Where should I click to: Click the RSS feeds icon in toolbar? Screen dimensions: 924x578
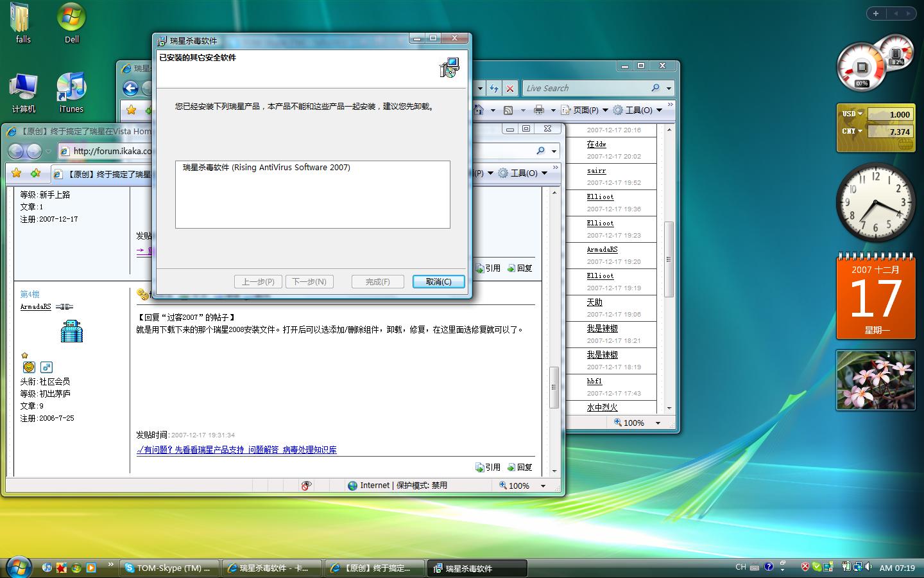pos(508,110)
